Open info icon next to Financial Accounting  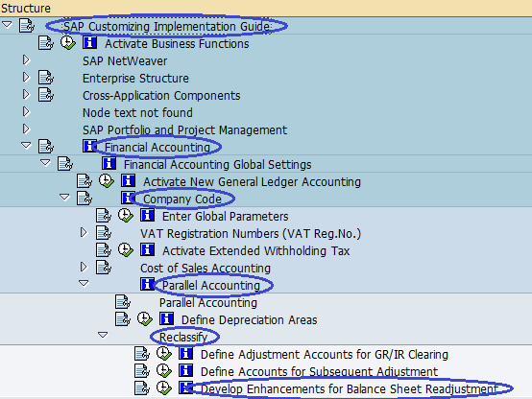click(89, 147)
